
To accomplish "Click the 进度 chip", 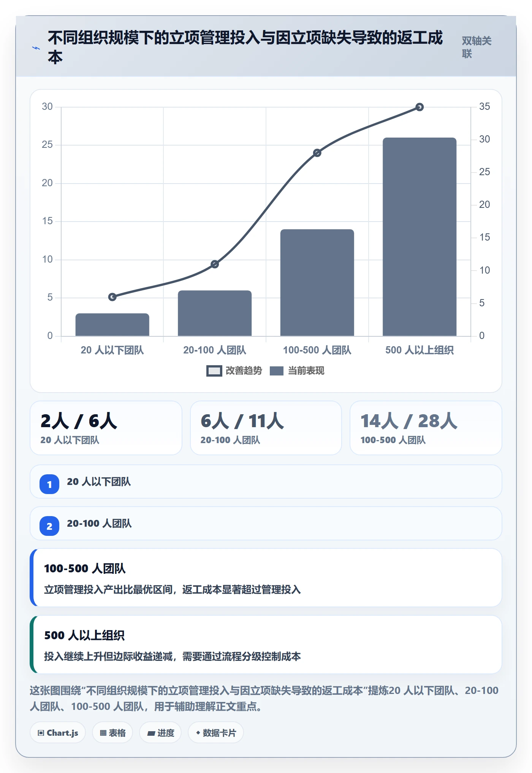I will click(x=160, y=733).
